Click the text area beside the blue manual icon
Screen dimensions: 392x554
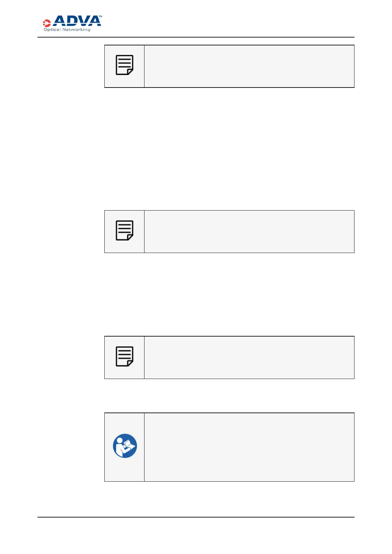point(249,447)
